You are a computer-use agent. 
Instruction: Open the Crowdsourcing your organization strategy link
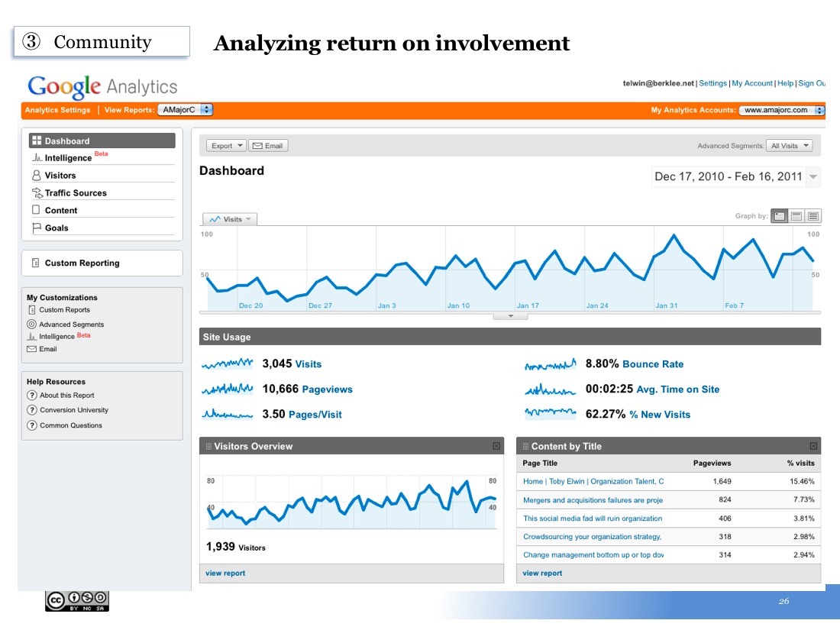click(x=592, y=536)
